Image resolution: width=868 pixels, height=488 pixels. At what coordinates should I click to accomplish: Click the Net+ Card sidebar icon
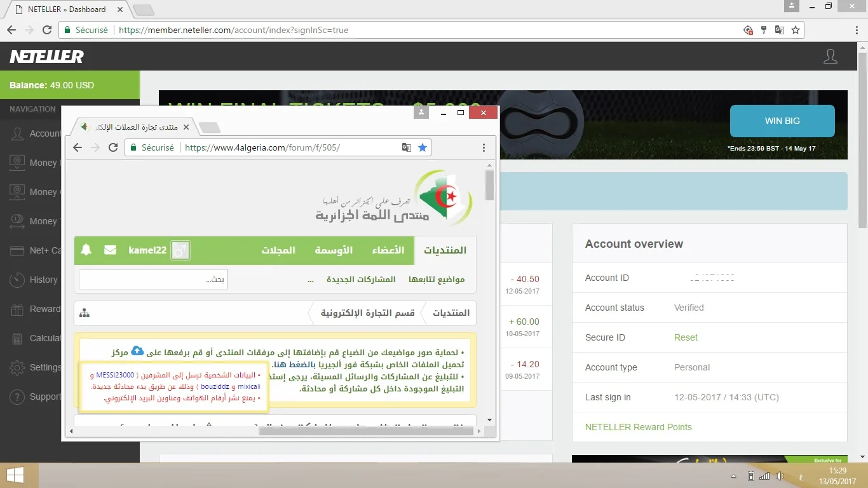pos(18,250)
